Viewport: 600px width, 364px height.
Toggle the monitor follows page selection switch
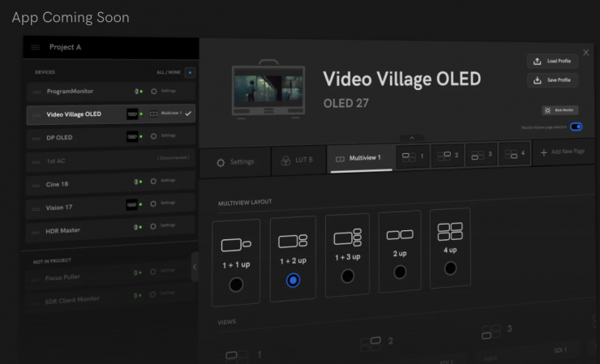[x=576, y=127]
